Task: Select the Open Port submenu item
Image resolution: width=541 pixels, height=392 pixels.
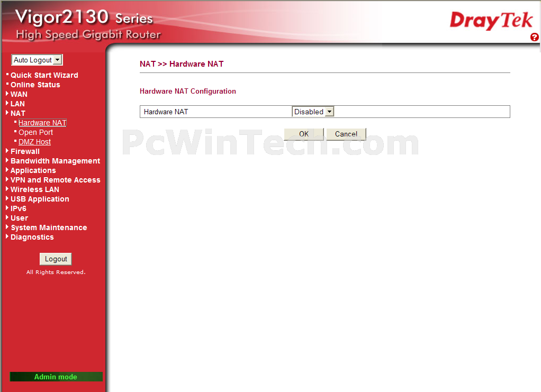Action: coord(36,132)
